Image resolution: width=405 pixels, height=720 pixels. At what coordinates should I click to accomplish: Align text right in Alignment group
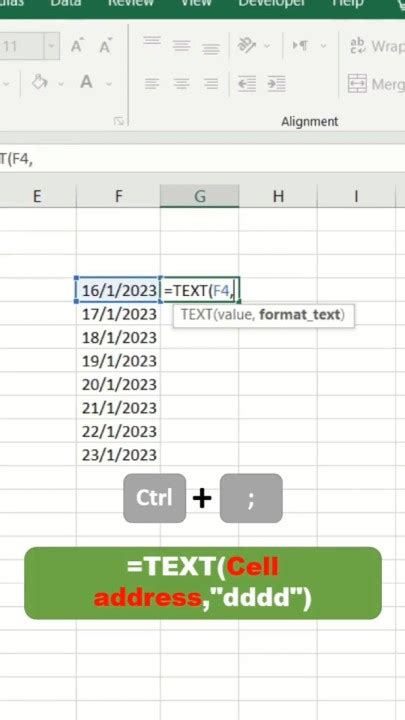click(x=211, y=84)
